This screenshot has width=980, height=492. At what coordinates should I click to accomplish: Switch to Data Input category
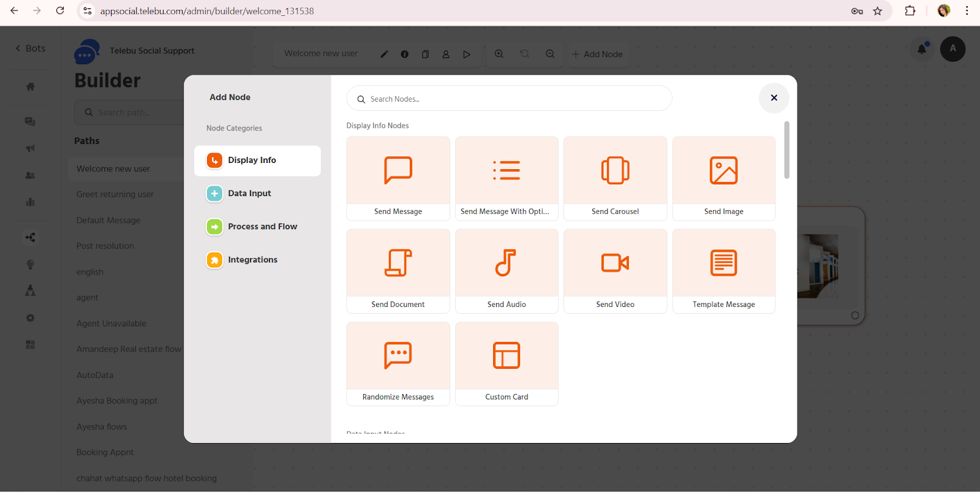(x=249, y=194)
